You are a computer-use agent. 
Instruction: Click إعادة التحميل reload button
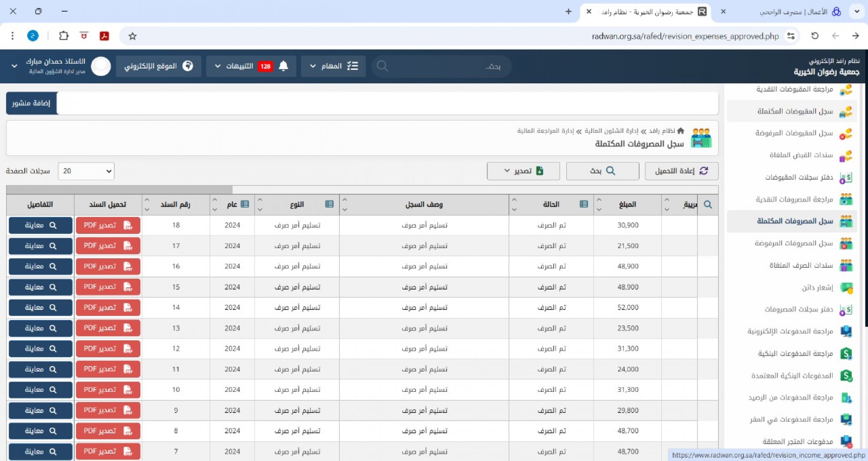(681, 171)
